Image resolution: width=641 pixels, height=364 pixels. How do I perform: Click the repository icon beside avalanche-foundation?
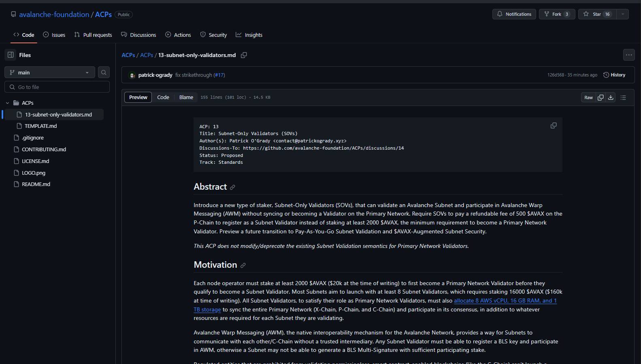point(14,14)
